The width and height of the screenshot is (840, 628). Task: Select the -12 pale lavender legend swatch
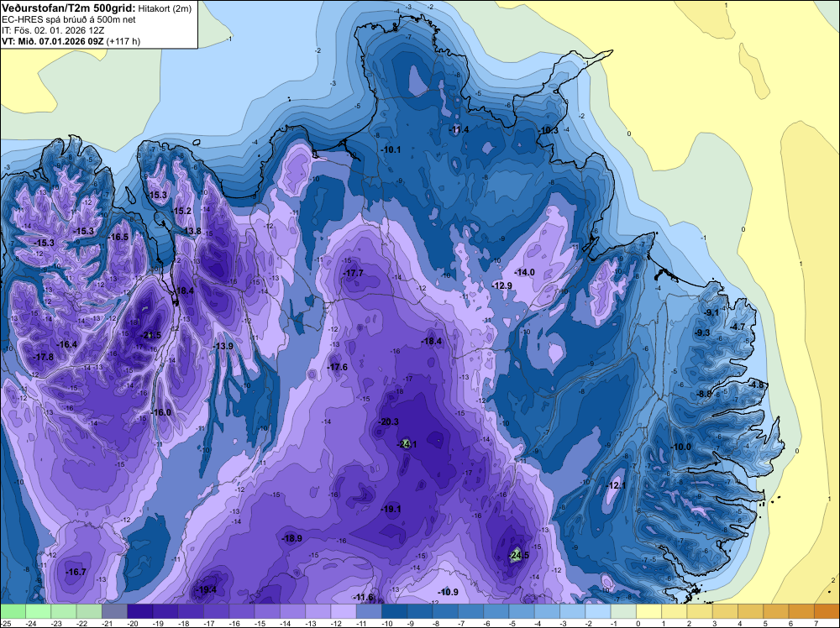click(344, 611)
